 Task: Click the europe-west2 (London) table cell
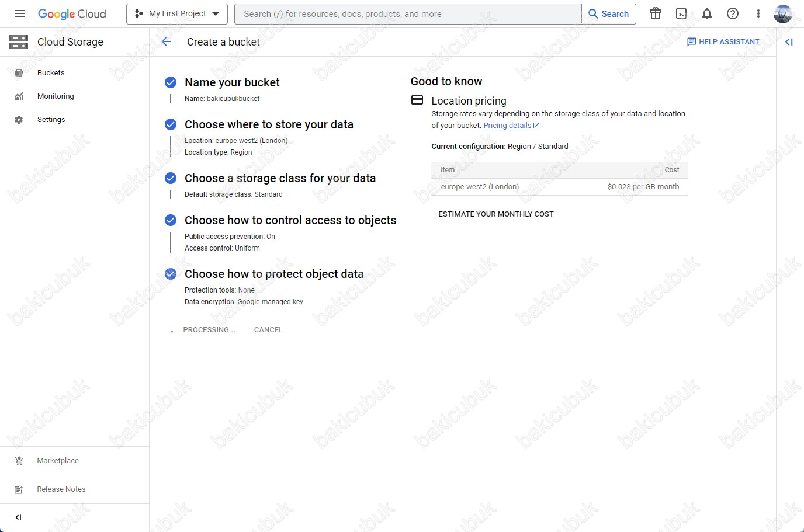(480, 187)
